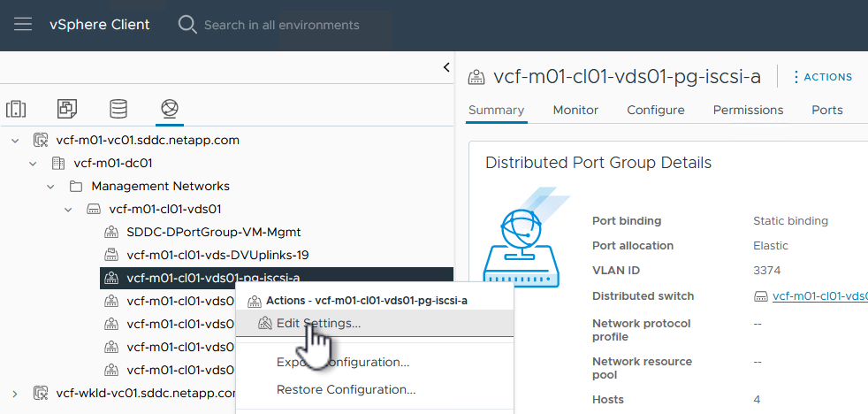
Task: Click the SDDC-DPortGroup-VM-Mgmt port group icon
Action: pos(111,233)
